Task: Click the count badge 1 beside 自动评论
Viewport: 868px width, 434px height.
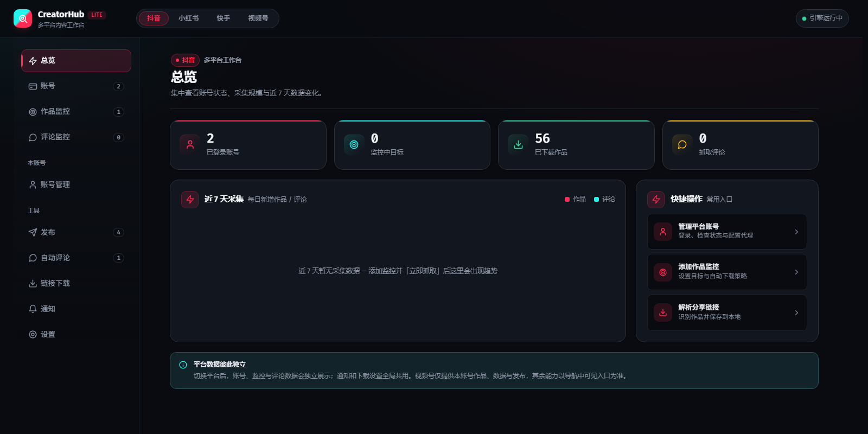Action: [x=118, y=258]
